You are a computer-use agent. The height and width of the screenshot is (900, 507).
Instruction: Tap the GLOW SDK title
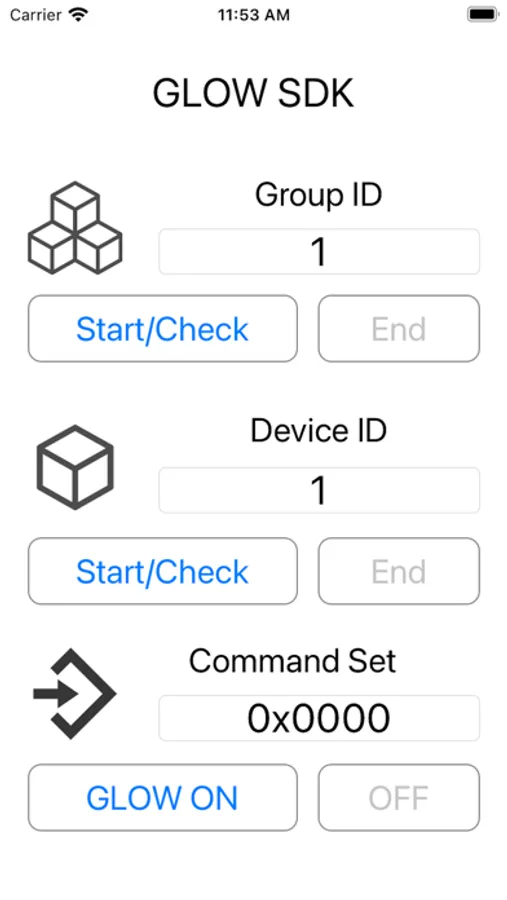pos(253,93)
